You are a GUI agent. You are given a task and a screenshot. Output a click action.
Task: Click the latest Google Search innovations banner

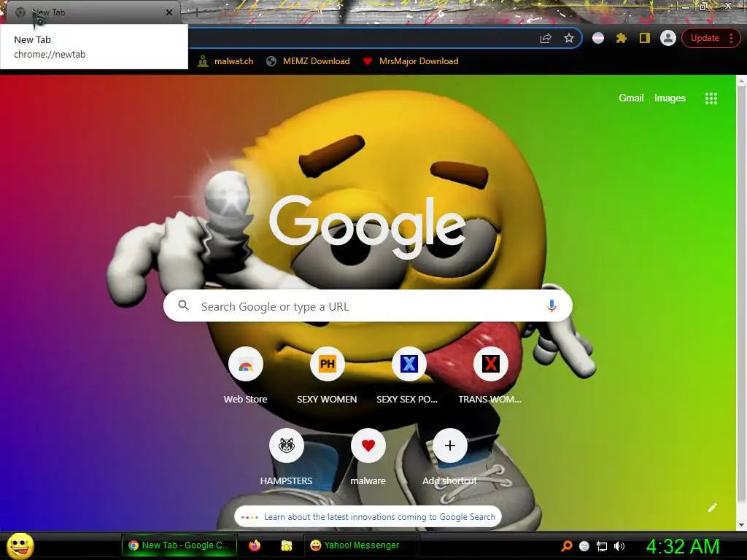(368, 517)
